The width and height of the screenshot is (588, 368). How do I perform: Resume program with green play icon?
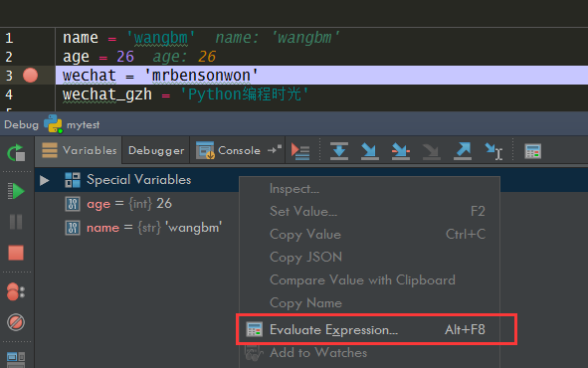[x=16, y=191]
